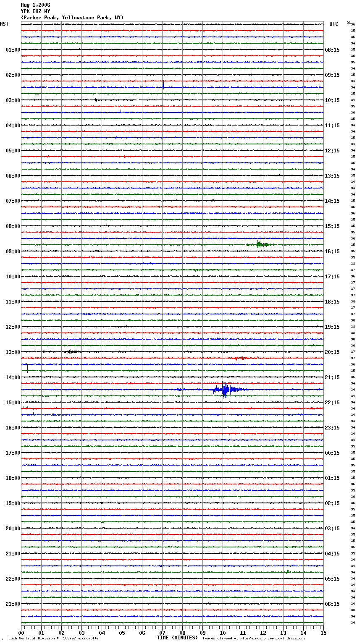Click the 02:15 UTC time label
Screen dimensions: 357x644
click(x=332, y=503)
